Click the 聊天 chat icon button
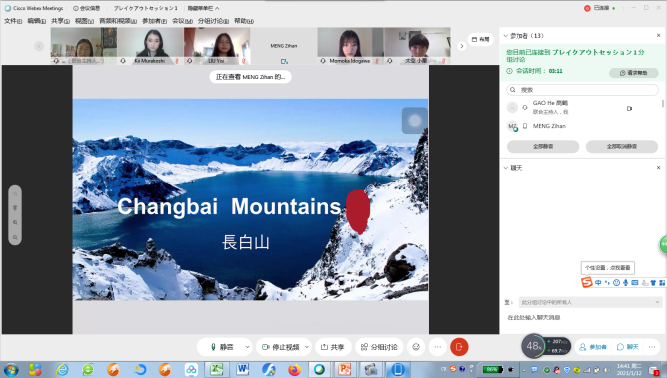 [x=628, y=347]
